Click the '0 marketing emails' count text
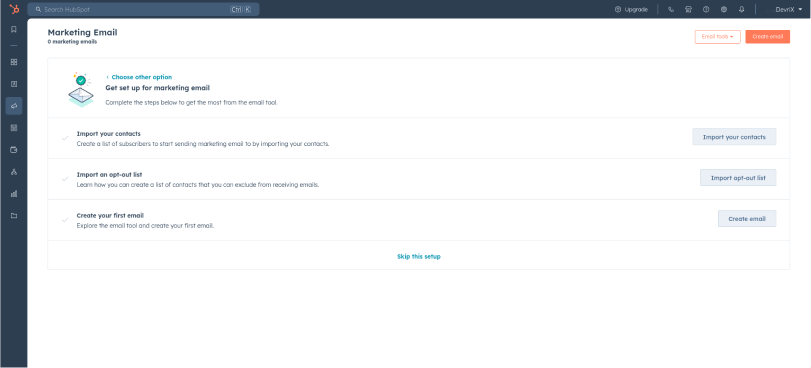 pyautogui.click(x=72, y=42)
